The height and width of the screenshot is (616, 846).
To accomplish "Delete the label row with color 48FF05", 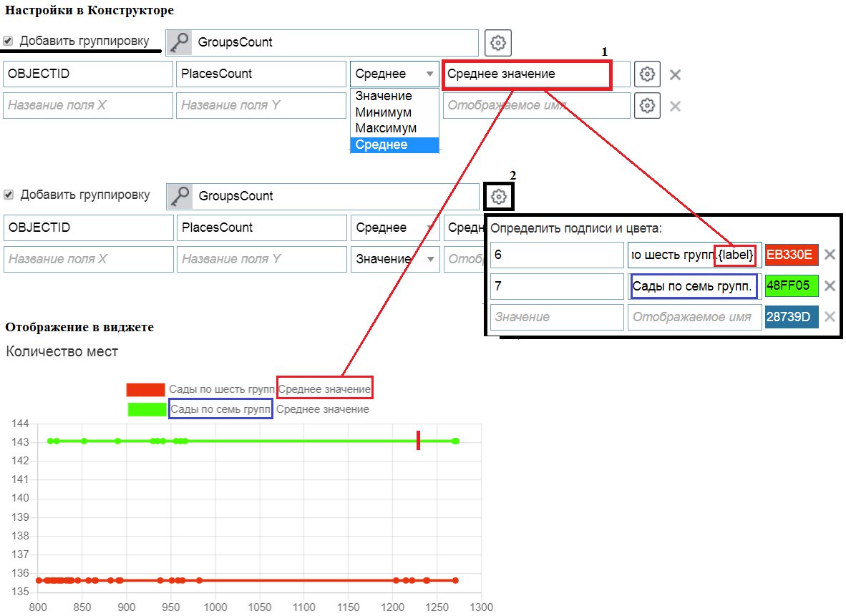I will point(830,286).
